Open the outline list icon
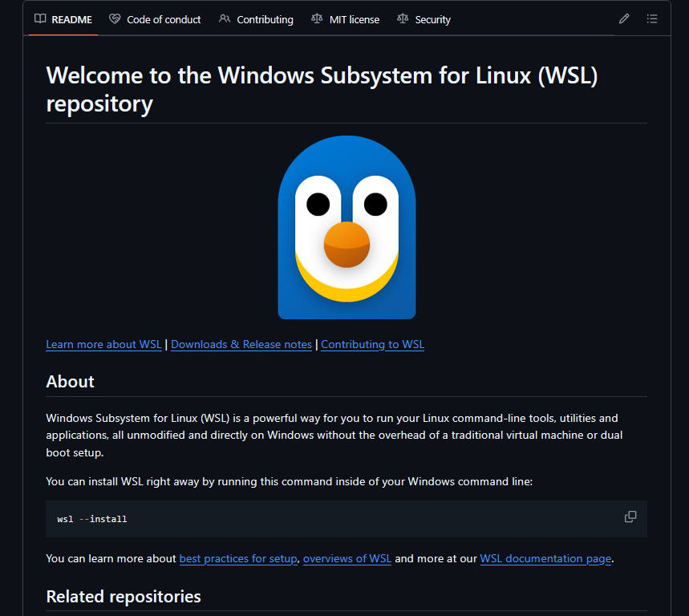 pos(652,19)
